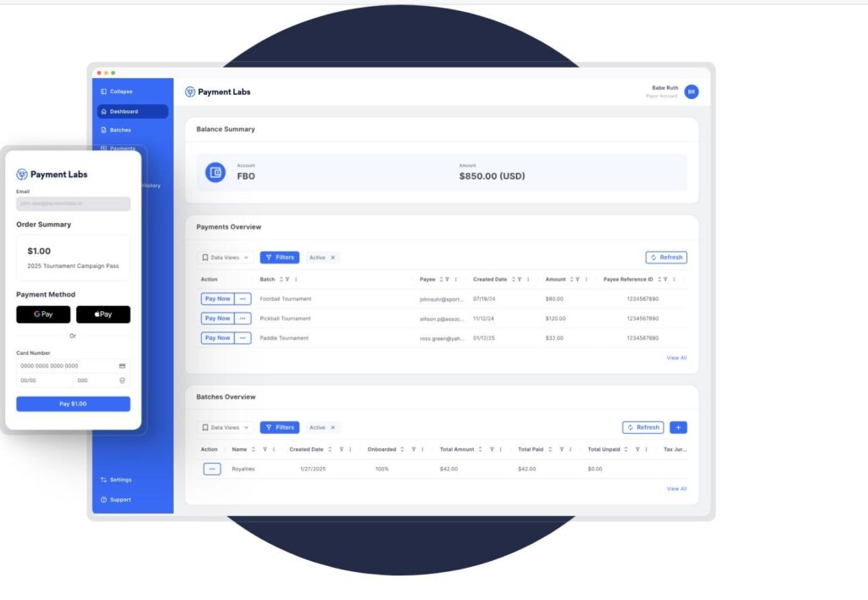Image resolution: width=868 pixels, height=600 pixels.
Task: Pay Now for Football Tournament
Action: pyautogui.click(x=218, y=299)
